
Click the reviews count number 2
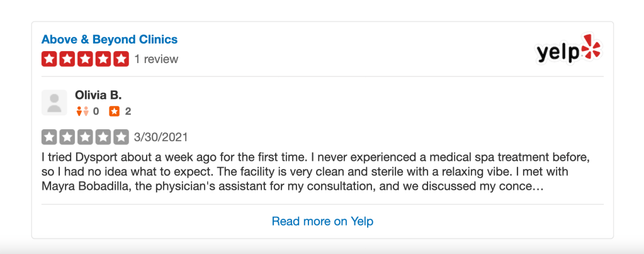point(128,112)
